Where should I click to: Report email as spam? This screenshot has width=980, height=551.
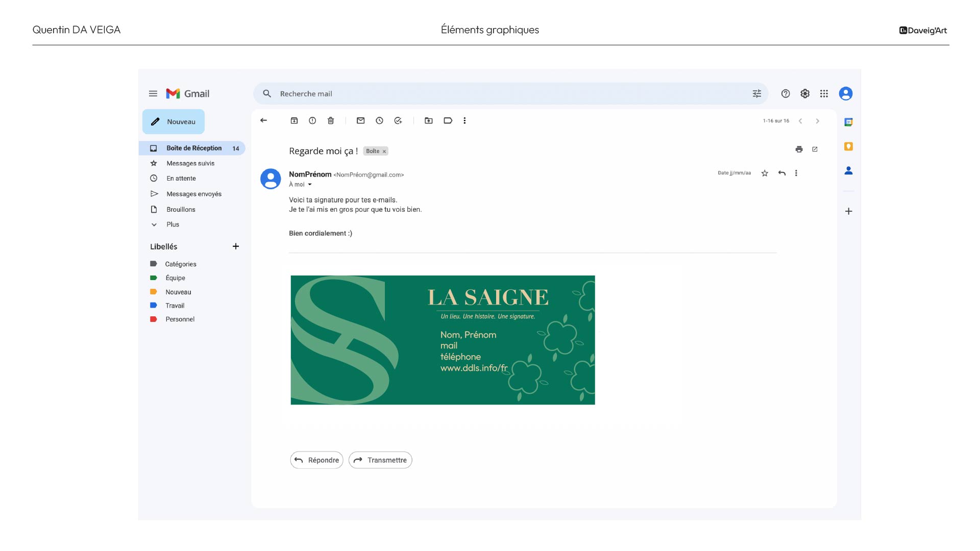312,120
